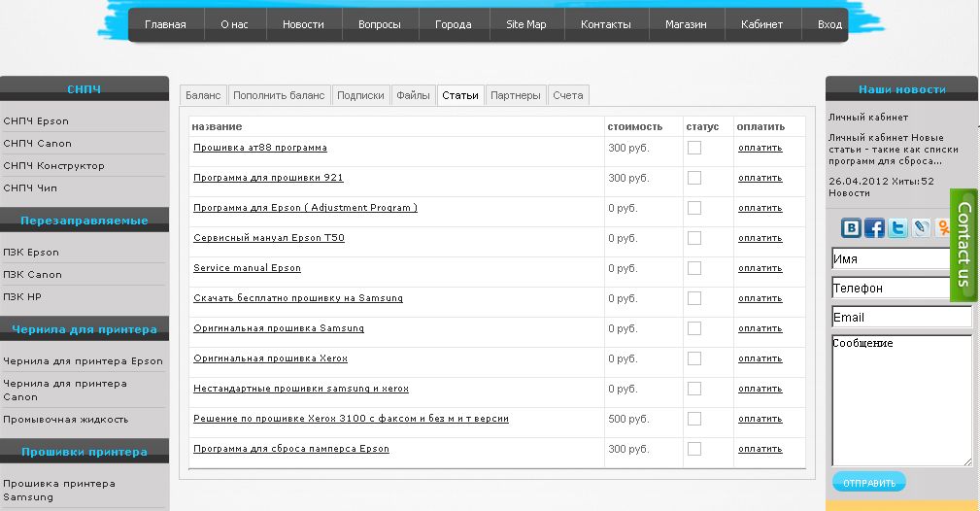Open СНПЧ Canon in the left sidebar
Screen dimensions: 980x511
[x=38, y=143]
